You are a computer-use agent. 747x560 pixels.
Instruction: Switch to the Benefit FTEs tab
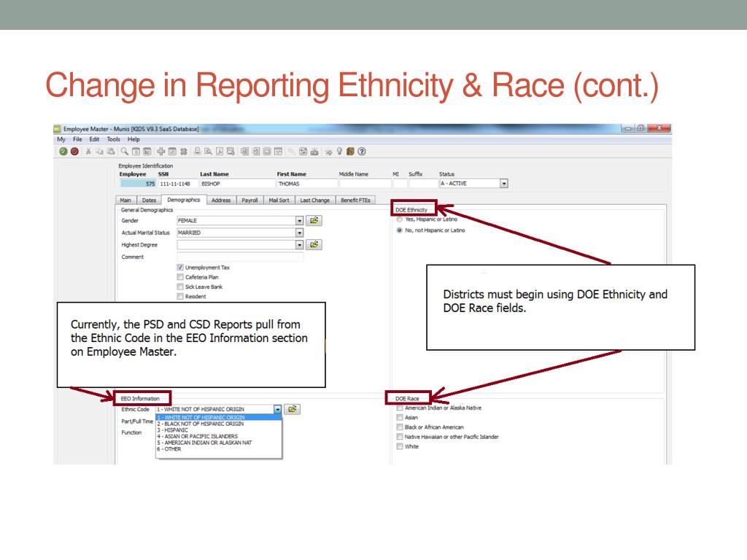(x=355, y=201)
